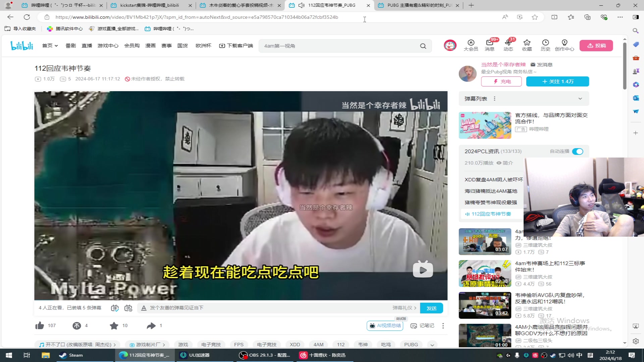This screenshot has height=362, width=644.
Task: Open danmaku settings icon below player
Action: (128, 308)
